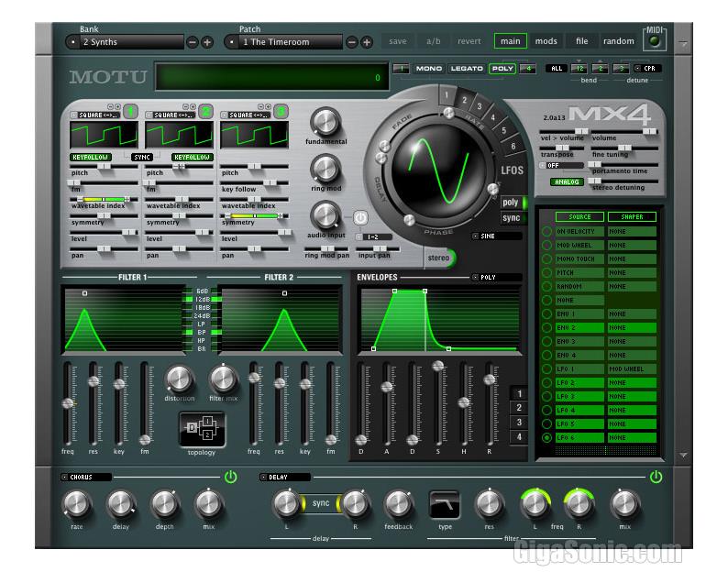Open oscillator 1 SQUARE wavetable dropdown
The image size is (728, 572).
(95, 115)
